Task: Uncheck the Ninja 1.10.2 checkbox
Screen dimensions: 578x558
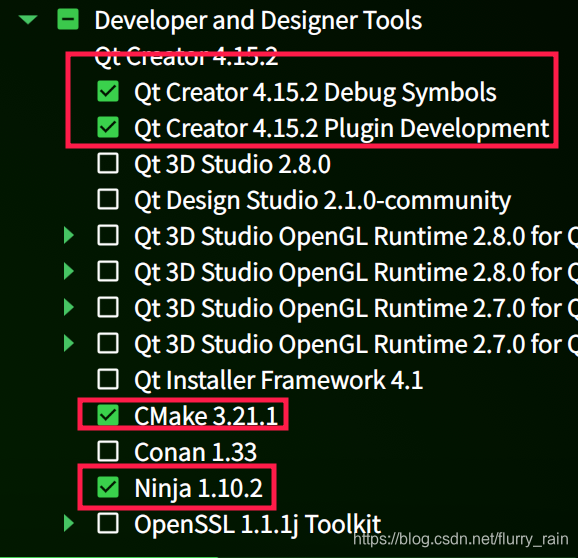Action: click(x=108, y=487)
